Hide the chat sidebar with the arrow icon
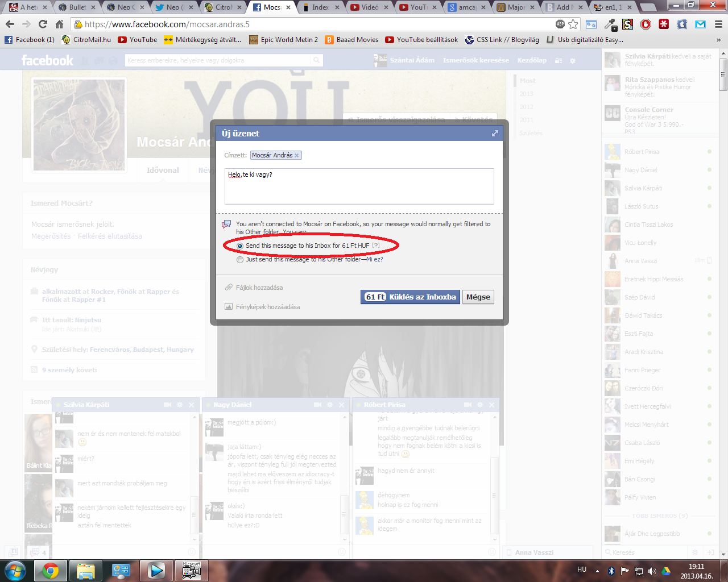Image resolution: width=728 pixels, height=582 pixels. tap(710, 552)
